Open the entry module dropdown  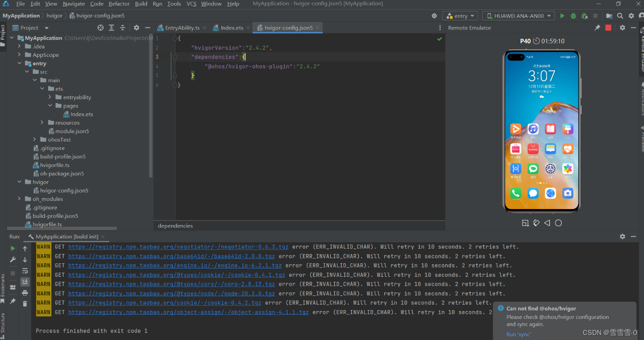tap(460, 16)
